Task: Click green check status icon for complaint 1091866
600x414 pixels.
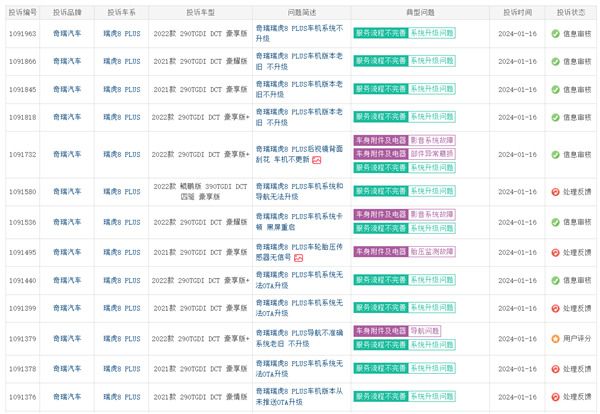Action: [x=555, y=62]
